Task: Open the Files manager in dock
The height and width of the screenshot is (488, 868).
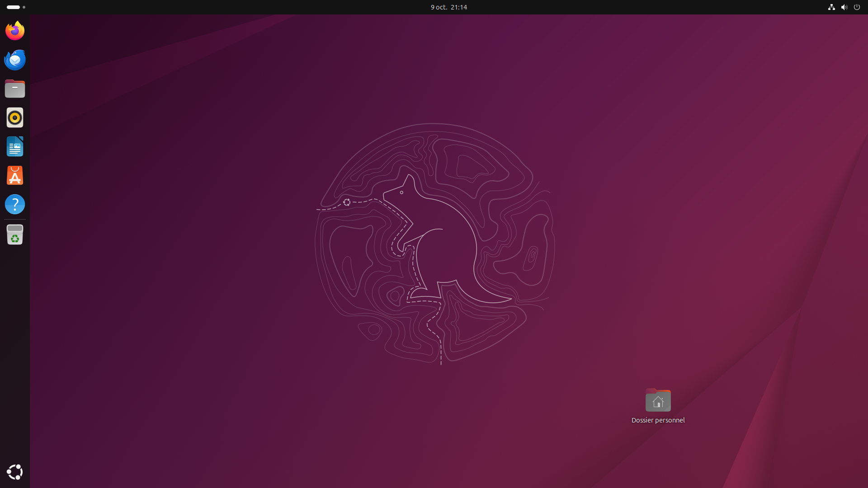Action: 15,89
